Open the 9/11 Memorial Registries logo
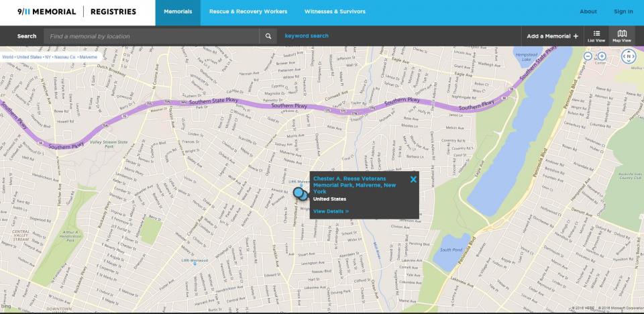Screen dimensions: 644x314 pyautogui.click(x=76, y=11)
